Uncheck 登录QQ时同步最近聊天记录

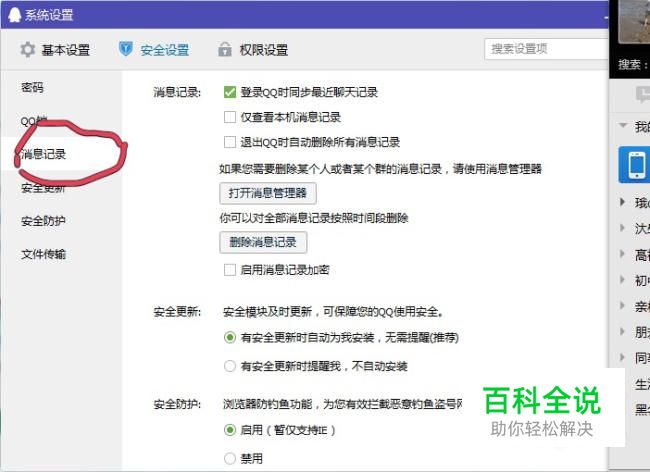tap(230, 92)
